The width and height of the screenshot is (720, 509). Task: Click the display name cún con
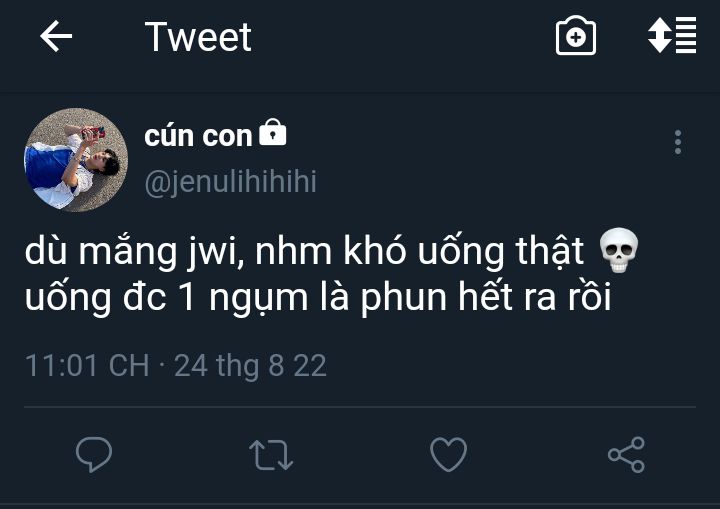[198, 136]
